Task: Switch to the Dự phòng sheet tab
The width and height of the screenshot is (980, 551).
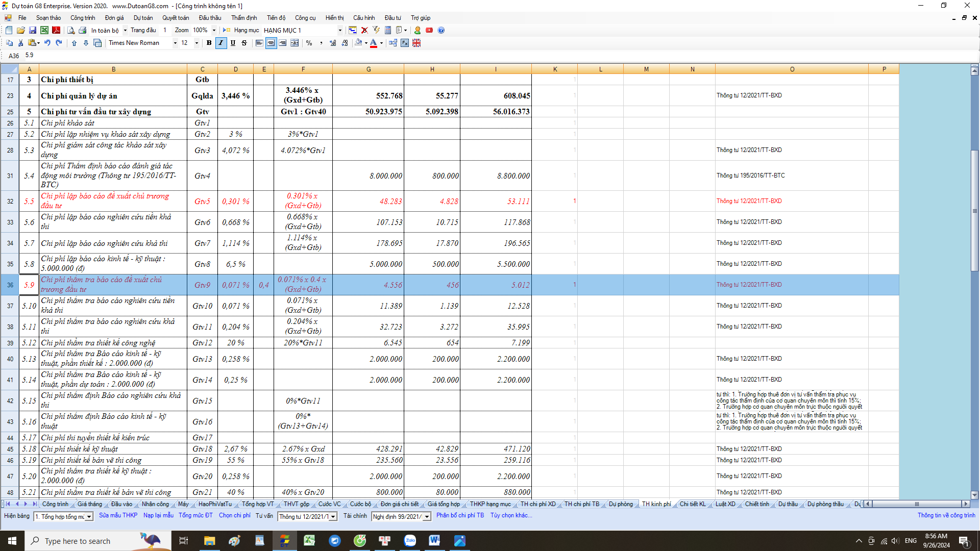Action: coord(621,504)
